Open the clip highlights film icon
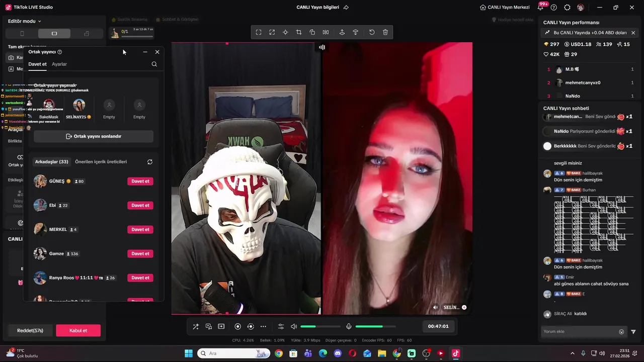This screenshot has width=644, height=362. point(221,326)
